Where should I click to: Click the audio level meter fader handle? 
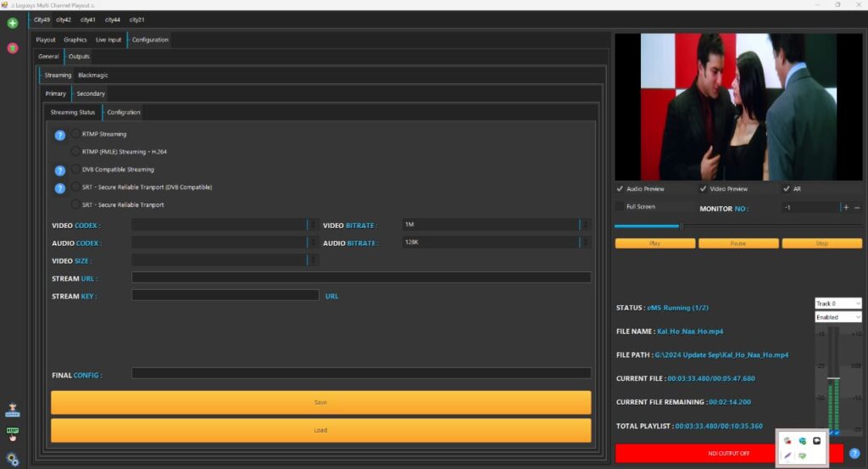coord(833,378)
